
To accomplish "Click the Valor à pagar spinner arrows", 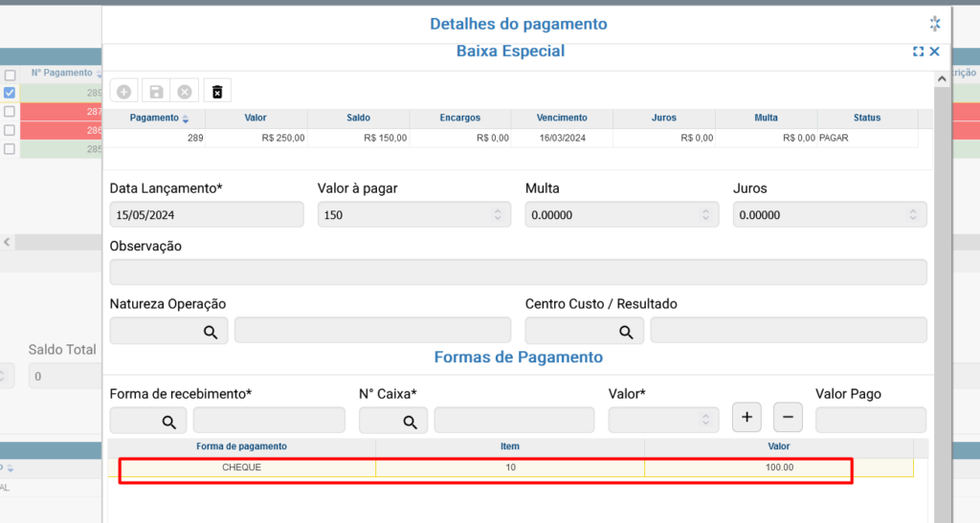I will (x=498, y=215).
